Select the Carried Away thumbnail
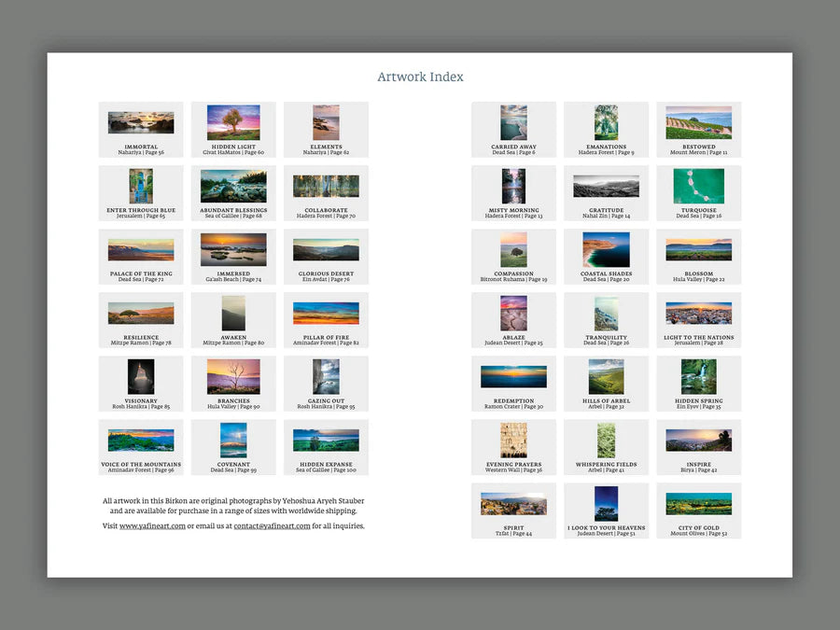 (513, 122)
